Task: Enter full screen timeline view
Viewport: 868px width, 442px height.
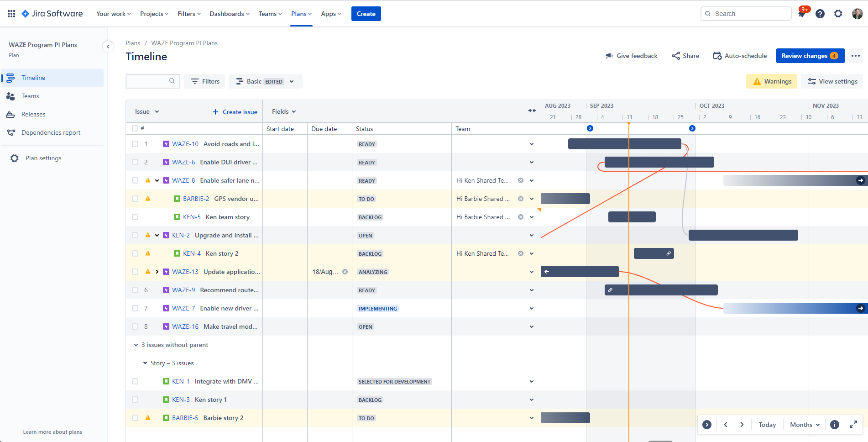Action: pyautogui.click(x=853, y=425)
